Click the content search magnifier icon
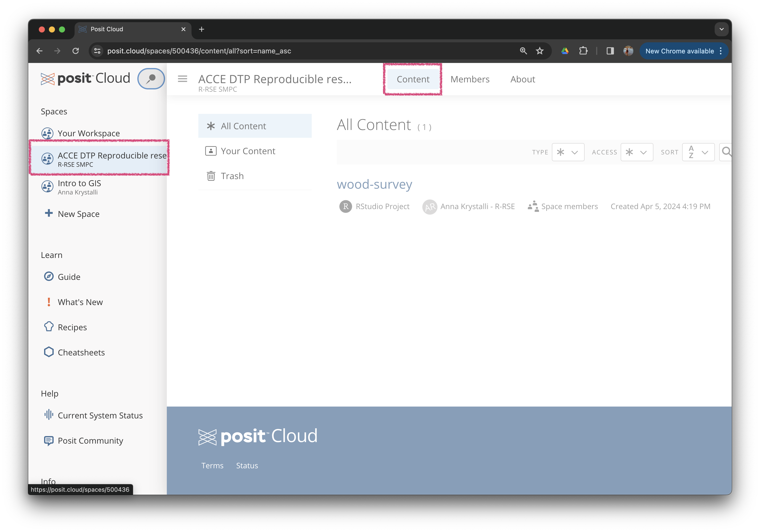The height and width of the screenshot is (532, 760). pyautogui.click(x=726, y=152)
